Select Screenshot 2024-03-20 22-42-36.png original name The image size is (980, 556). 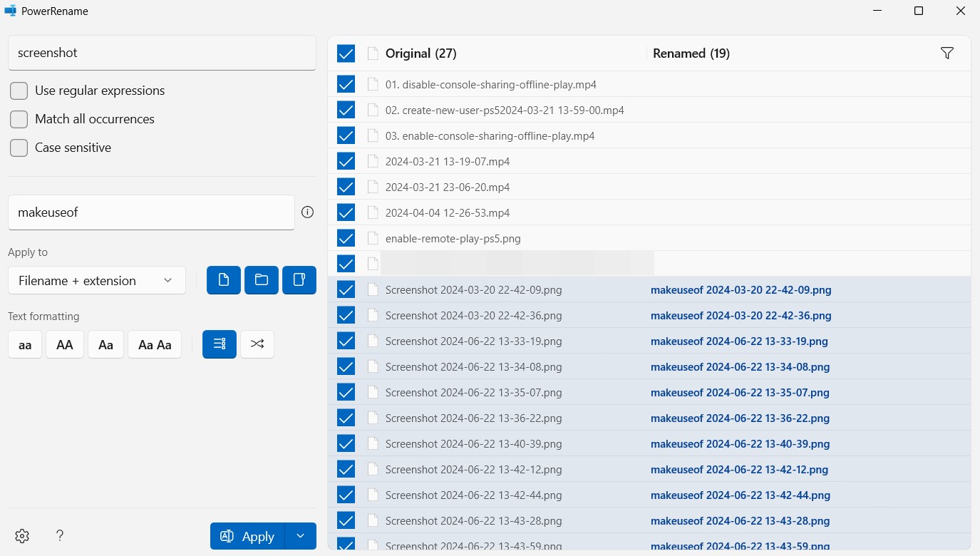[x=473, y=315]
